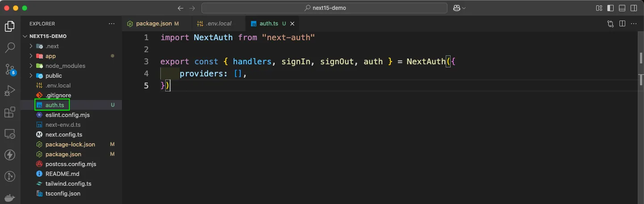Image resolution: width=644 pixels, height=204 pixels.
Task: Open postcss.config.mjs in the Explorer
Action: coord(71,164)
